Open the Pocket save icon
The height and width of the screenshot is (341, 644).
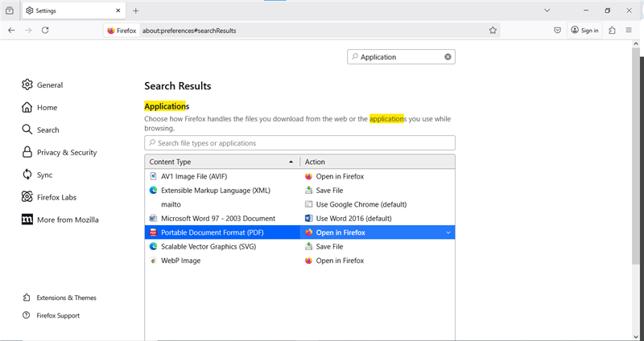557,31
